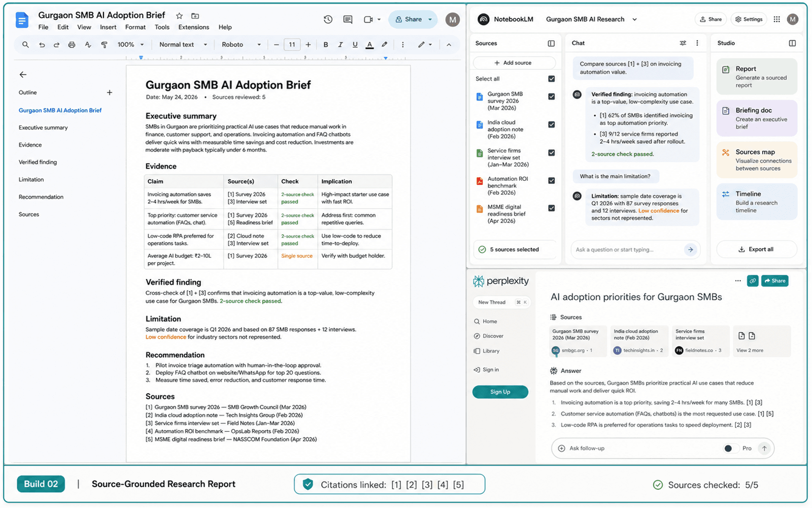The image size is (812, 508).
Task: Apply underline formatting in Docs toolbar
Action: click(355, 45)
